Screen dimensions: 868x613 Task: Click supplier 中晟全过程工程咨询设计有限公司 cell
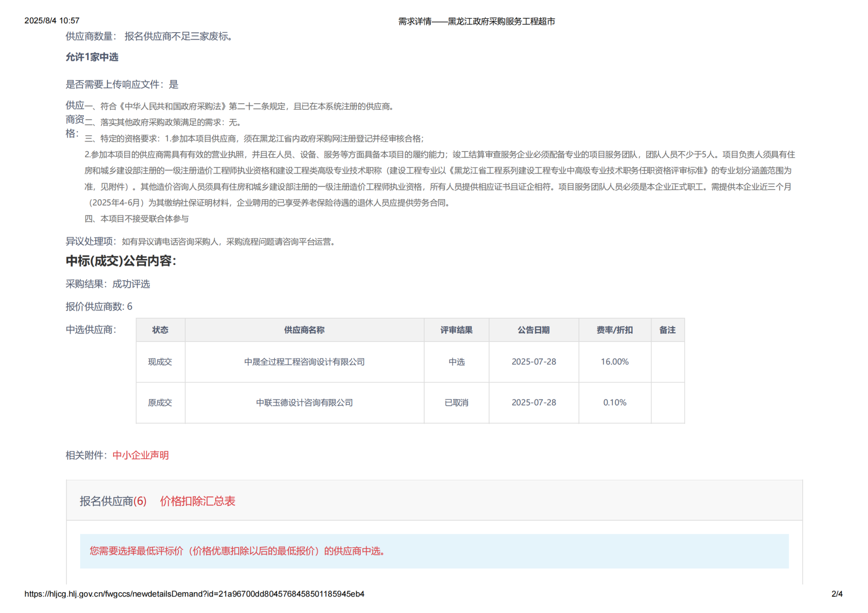point(304,362)
